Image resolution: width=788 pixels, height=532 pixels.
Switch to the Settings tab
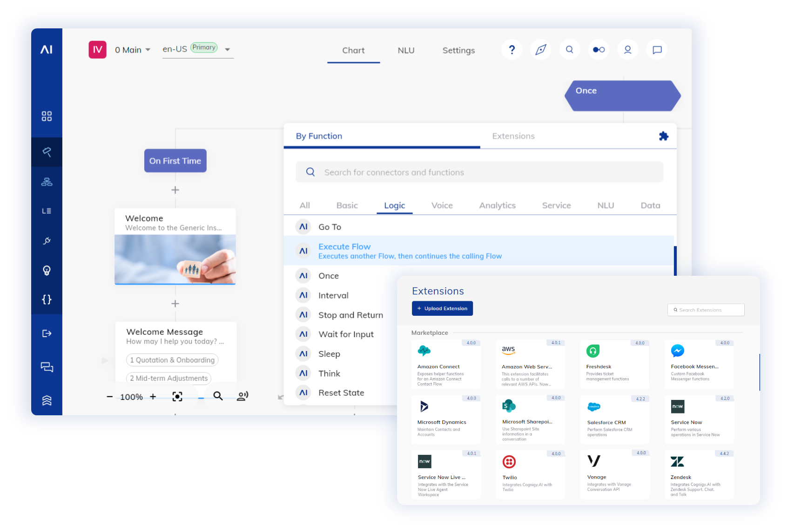click(x=458, y=50)
